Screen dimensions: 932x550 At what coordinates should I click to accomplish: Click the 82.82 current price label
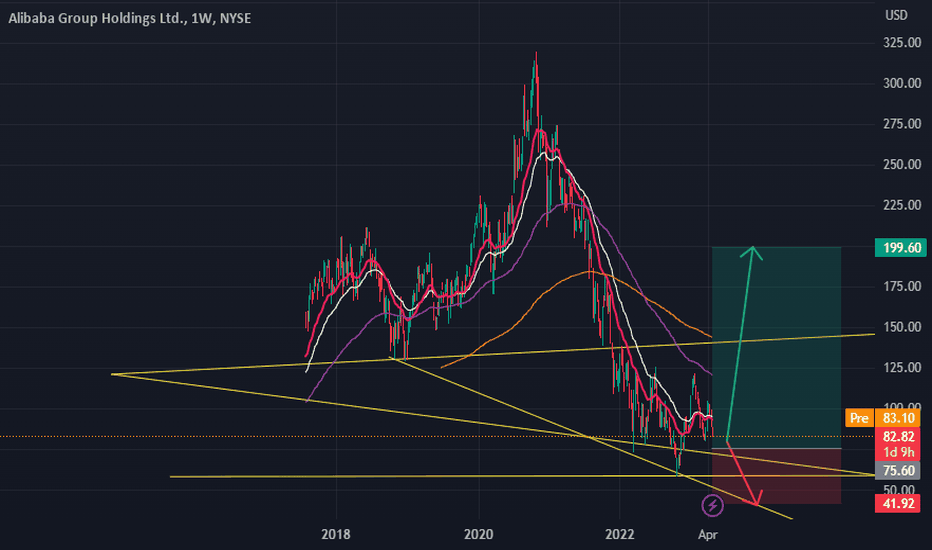click(898, 436)
